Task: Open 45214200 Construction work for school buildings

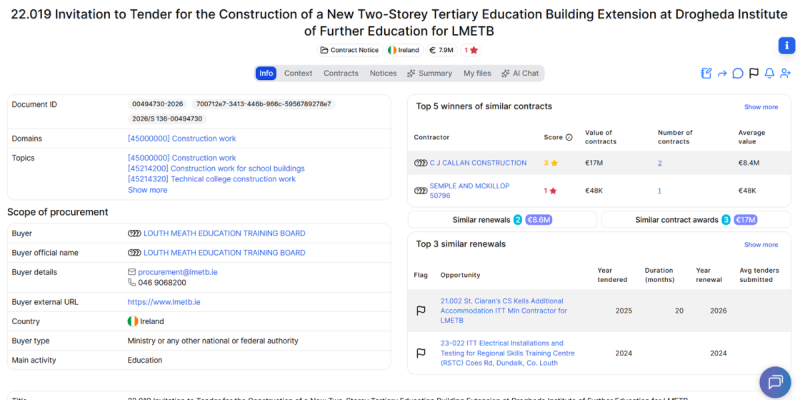Action: click(216, 168)
